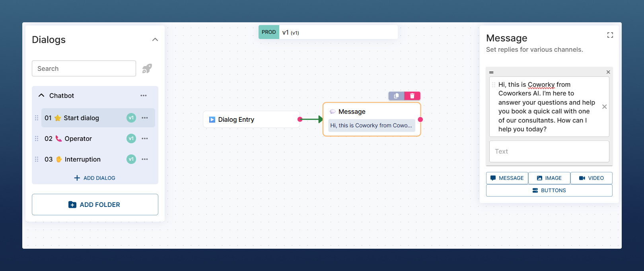Open Chatbot folder options menu
The width and height of the screenshot is (644, 271).
point(144,96)
